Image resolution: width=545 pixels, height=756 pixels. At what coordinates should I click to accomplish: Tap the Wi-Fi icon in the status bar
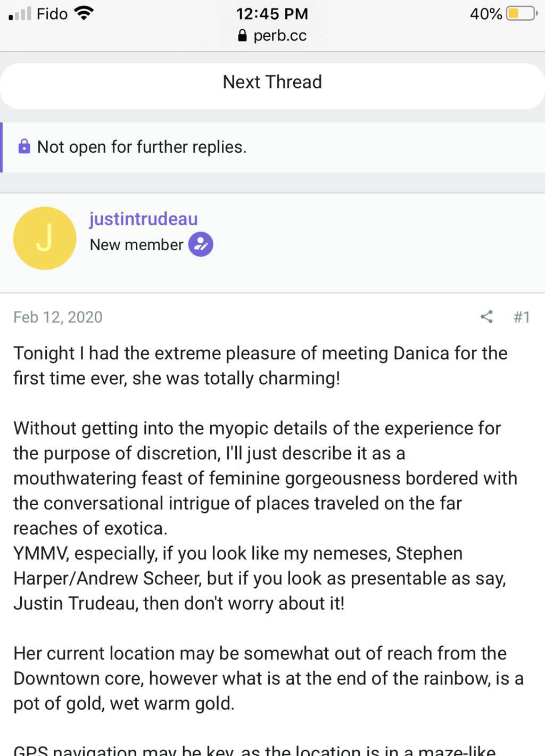coord(84,13)
